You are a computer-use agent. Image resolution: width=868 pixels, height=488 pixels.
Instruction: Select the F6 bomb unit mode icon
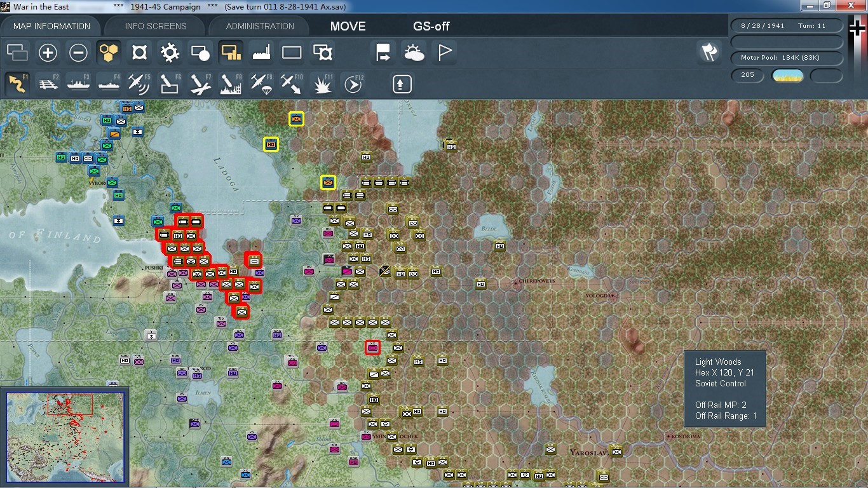coord(170,84)
